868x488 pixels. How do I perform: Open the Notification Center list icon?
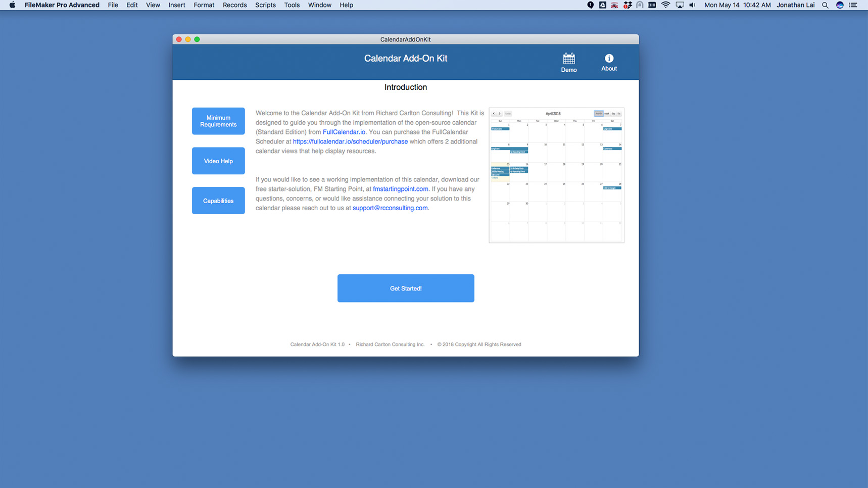coord(853,5)
